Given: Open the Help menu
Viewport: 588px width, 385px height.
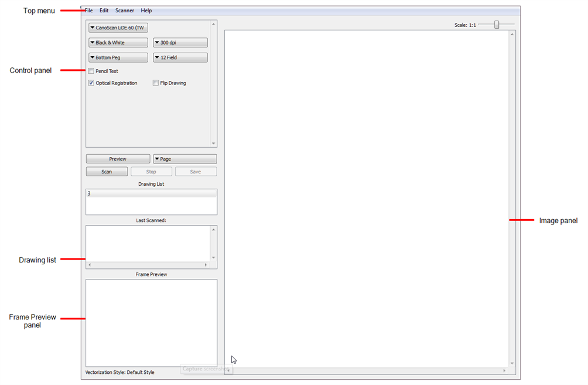Looking at the screenshot, I should click(x=146, y=10).
